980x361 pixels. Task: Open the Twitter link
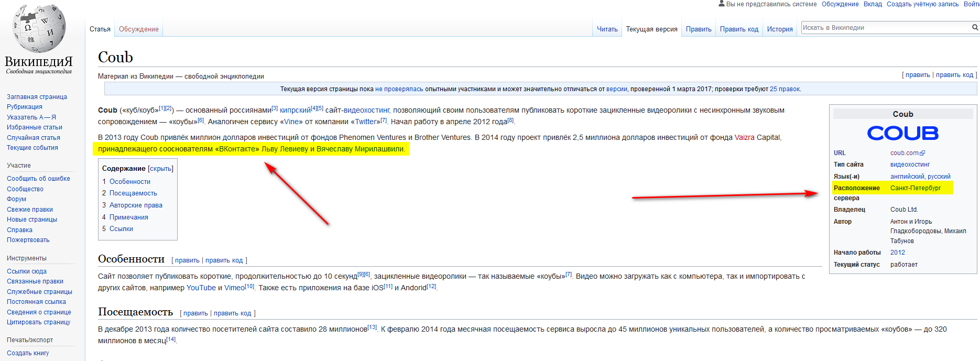click(x=366, y=122)
